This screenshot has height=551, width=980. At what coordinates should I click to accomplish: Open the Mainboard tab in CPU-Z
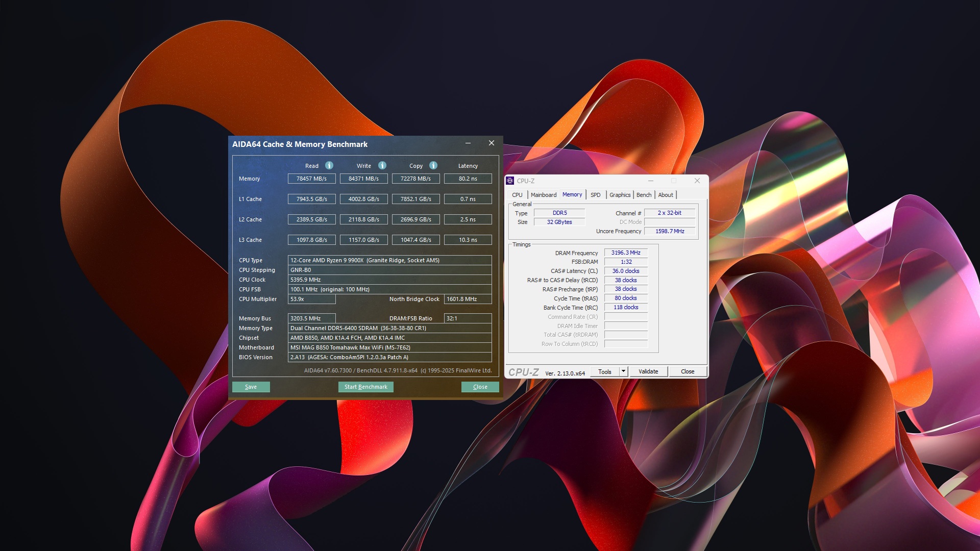pyautogui.click(x=544, y=195)
